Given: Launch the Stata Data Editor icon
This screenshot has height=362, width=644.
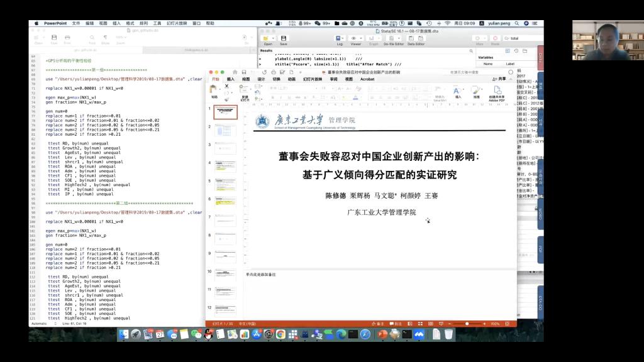Looking at the screenshot, I should pos(416,39).
